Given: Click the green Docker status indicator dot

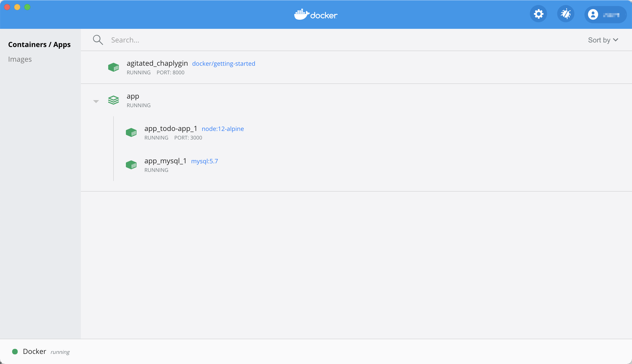Looking at the screenshot, I should [x=15, y=352].
